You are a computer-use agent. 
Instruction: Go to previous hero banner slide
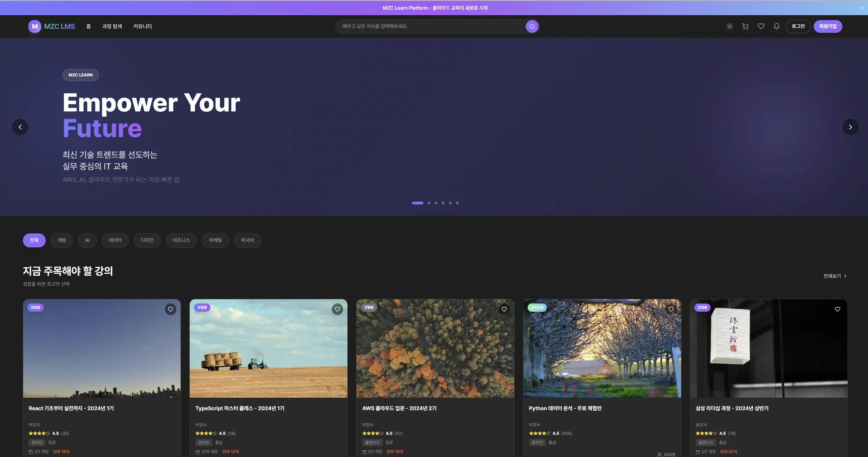click(x=20, y=127)
